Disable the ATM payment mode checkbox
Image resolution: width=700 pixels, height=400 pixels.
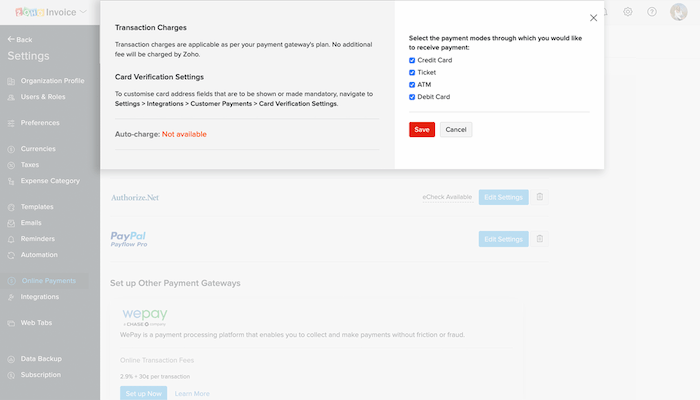(412, 85)
